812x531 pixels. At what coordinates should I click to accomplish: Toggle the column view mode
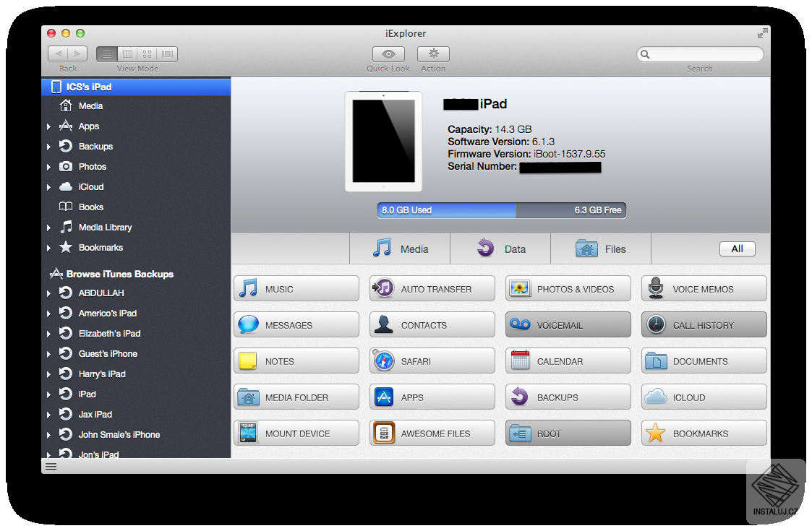(x=127, y=53)
